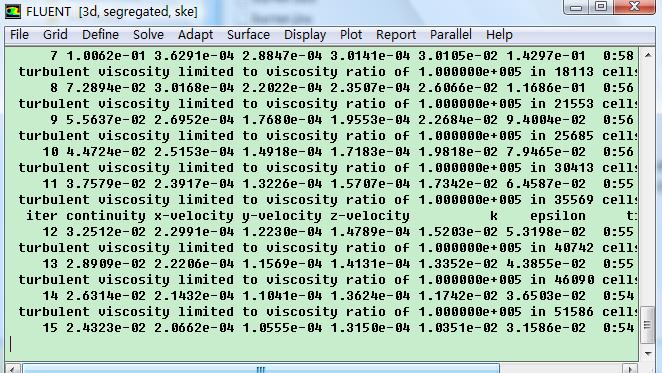Click the FLUENT application icon in title bar
Screen dimensions: 662x373
click(x=13, y=11)
